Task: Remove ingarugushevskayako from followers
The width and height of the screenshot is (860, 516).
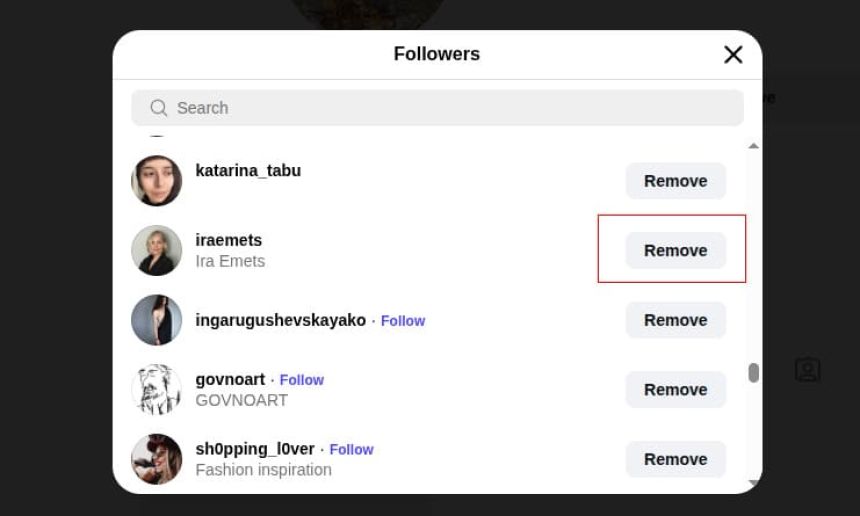Action: click(675, 320)
